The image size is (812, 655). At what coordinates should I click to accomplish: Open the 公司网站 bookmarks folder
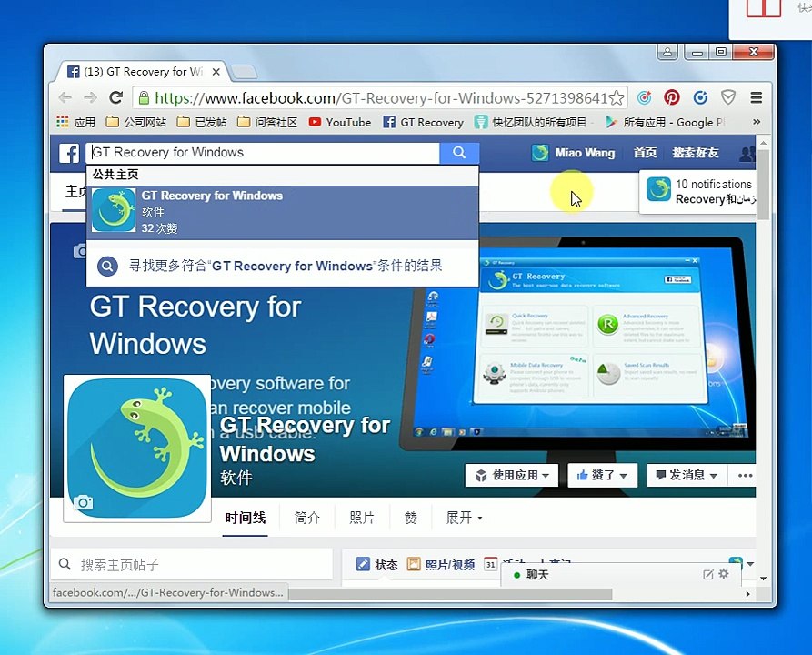[135, 122]
